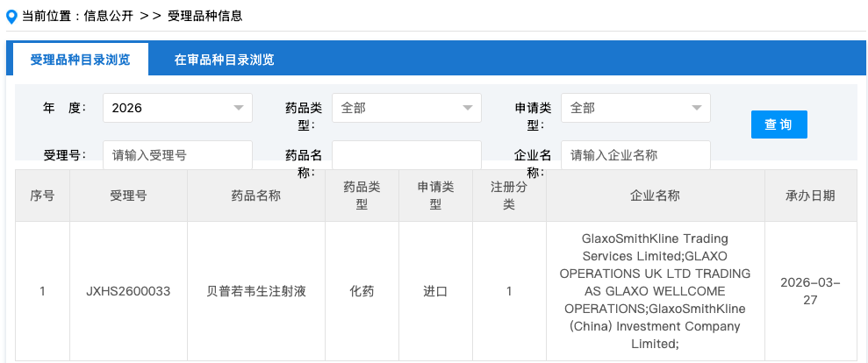Open the 药品类型 filter dropdown
Screen dimensions: 868x363
(x=406, y=108)
